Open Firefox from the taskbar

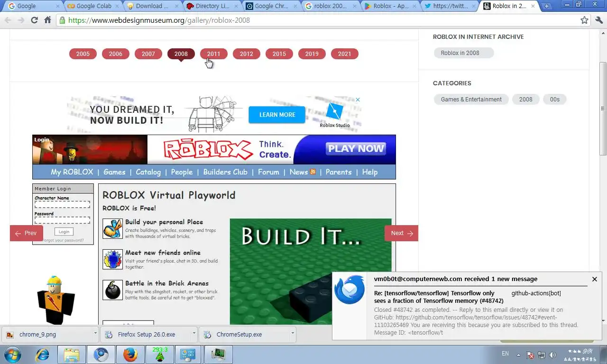130,355
